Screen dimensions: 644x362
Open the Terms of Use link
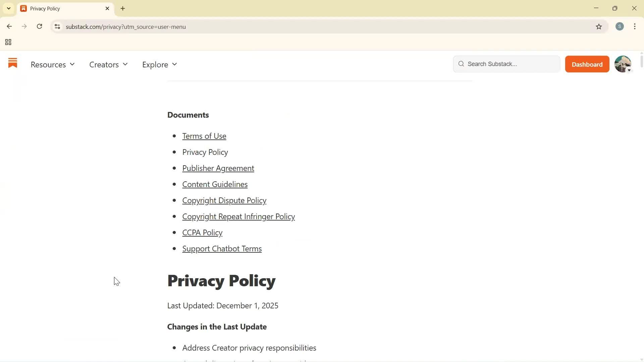pyautogui.click(x=204, y=136)
